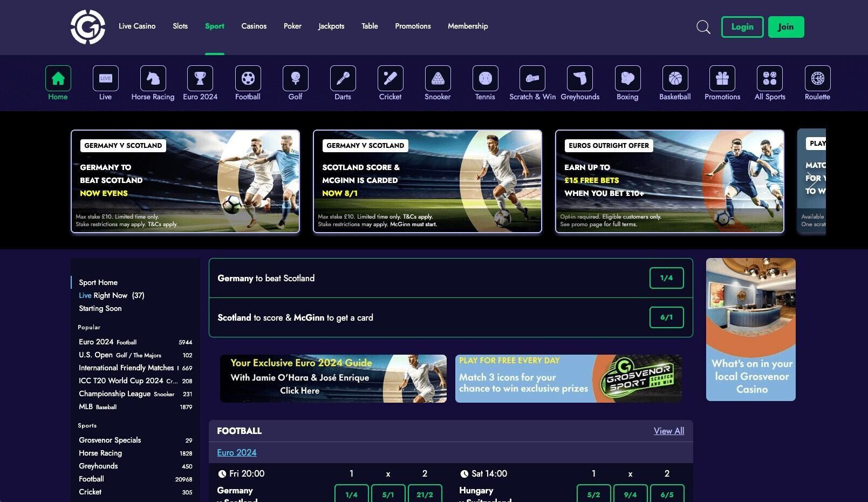Viewport: 868px width, 502px height.
Task: Select 5/1 draw odds for Germany match
Action: 388,494
